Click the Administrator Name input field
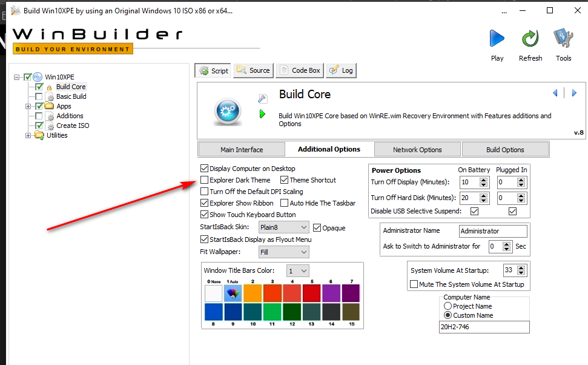 (x=493, y=231)
